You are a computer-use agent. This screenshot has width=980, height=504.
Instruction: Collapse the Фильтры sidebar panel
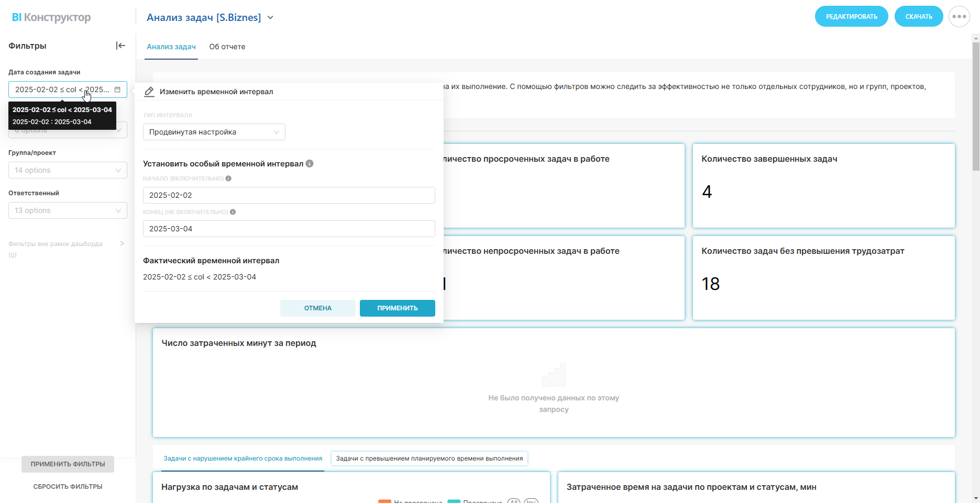(120, 46)
